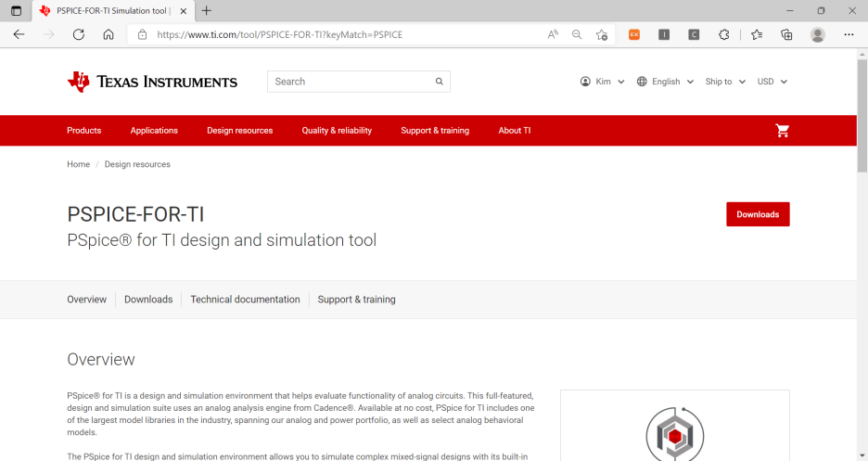
Task: Open the browser profile avatar
Action: (818, 34)
